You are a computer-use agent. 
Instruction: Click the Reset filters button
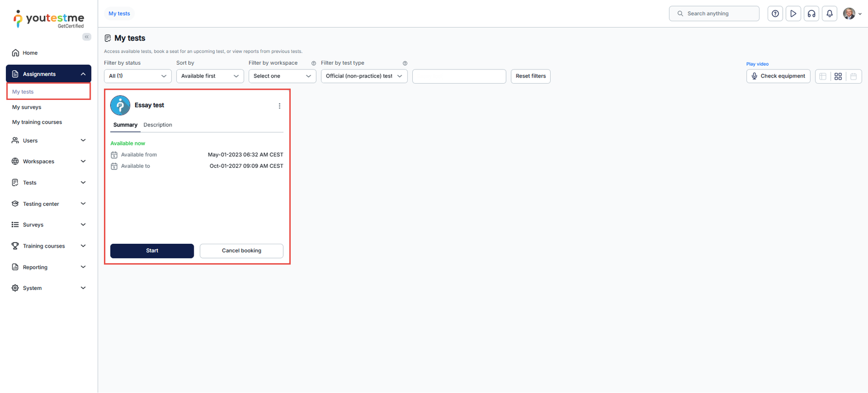coord(531,76)
